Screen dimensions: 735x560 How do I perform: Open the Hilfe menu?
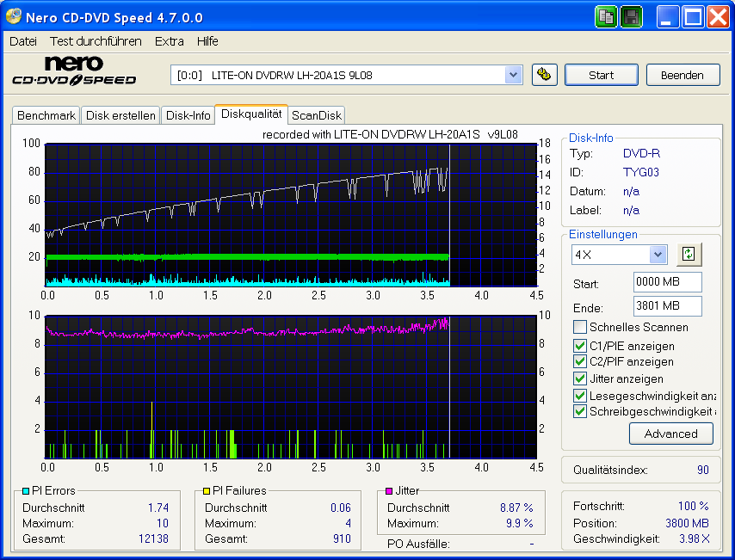(x=206, y=40)
